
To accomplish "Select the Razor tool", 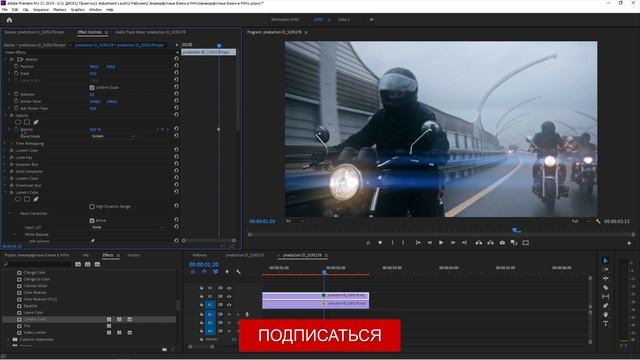I will 606,287.
